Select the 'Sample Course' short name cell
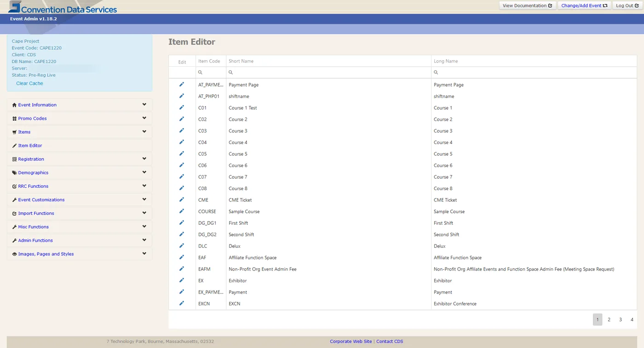The image size is (644, 348). 328,211
